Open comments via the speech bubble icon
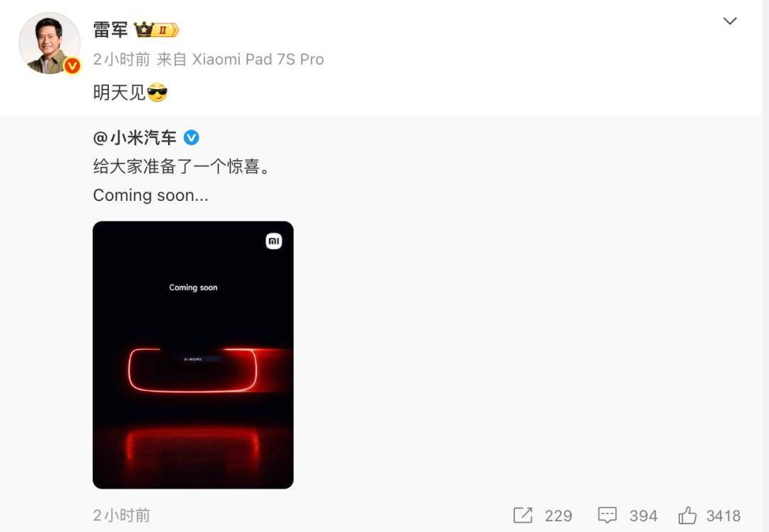This screenshot has height=532, width=769. pyautogui.click(x=607, y=516)
